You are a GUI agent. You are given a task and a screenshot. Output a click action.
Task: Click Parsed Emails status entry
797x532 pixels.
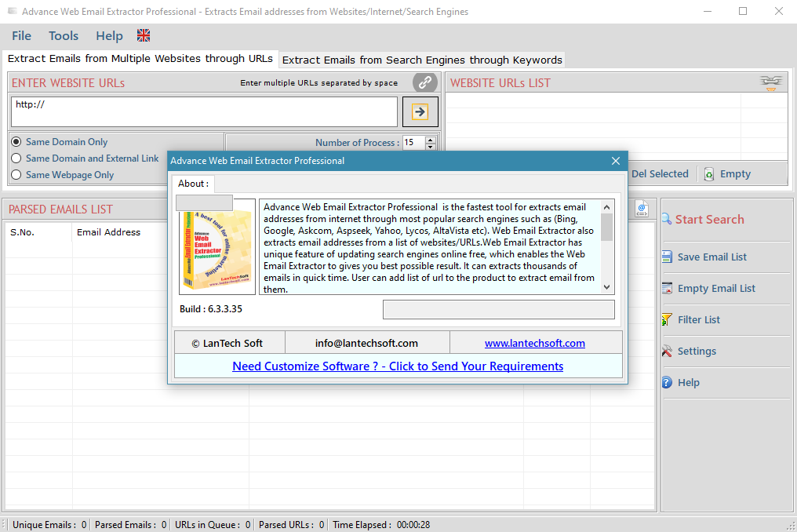pos(131,525)
